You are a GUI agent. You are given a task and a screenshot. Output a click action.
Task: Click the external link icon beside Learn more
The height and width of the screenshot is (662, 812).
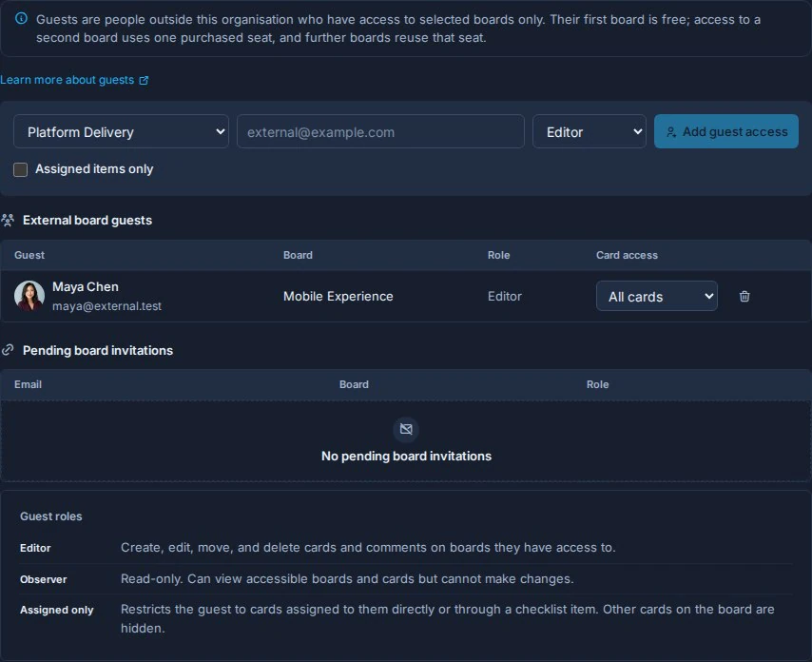tap(144, 80)
